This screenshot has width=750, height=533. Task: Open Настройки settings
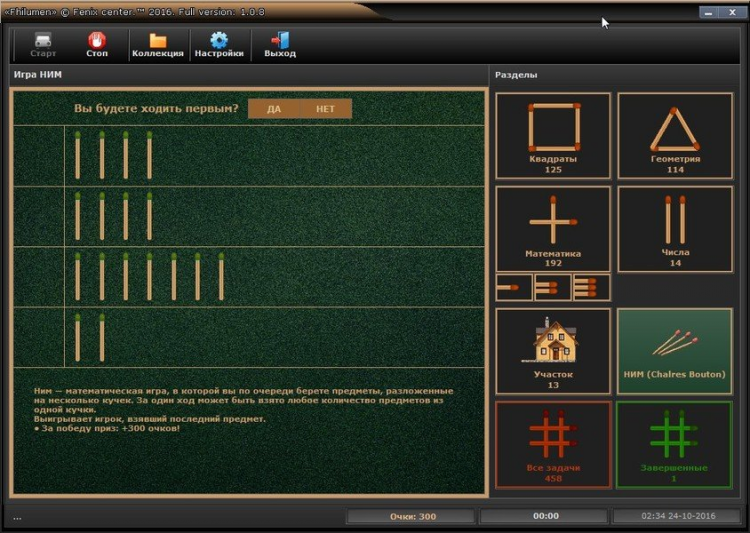219,44
